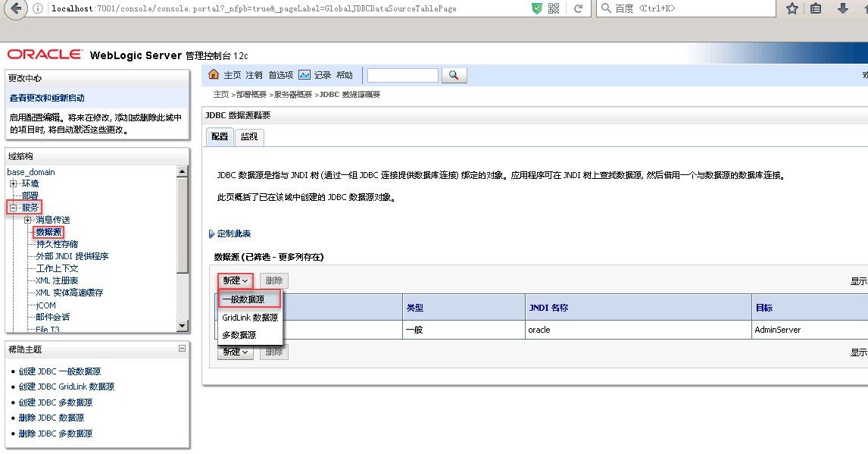Click the magnifier search button in console
Screen dimensions: 868x454
454,75
